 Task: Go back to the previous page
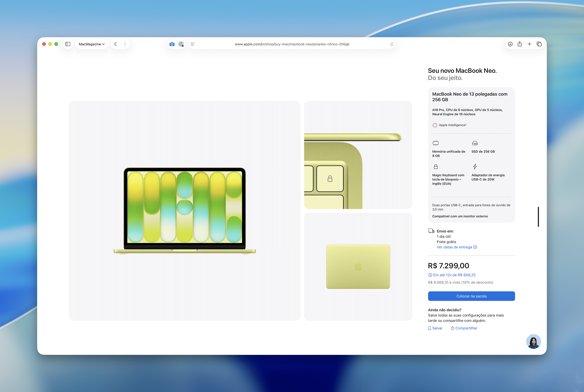[115, 44]
